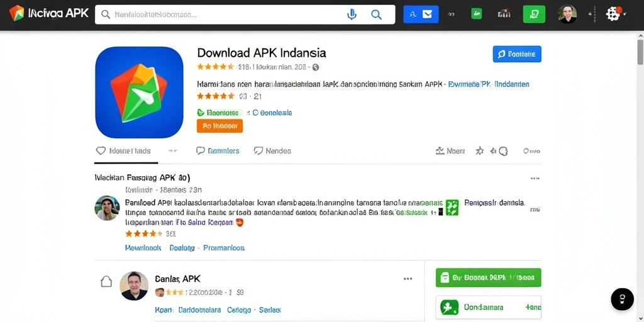
Task: Open the Nendes tab
Action: click(272, 151)
